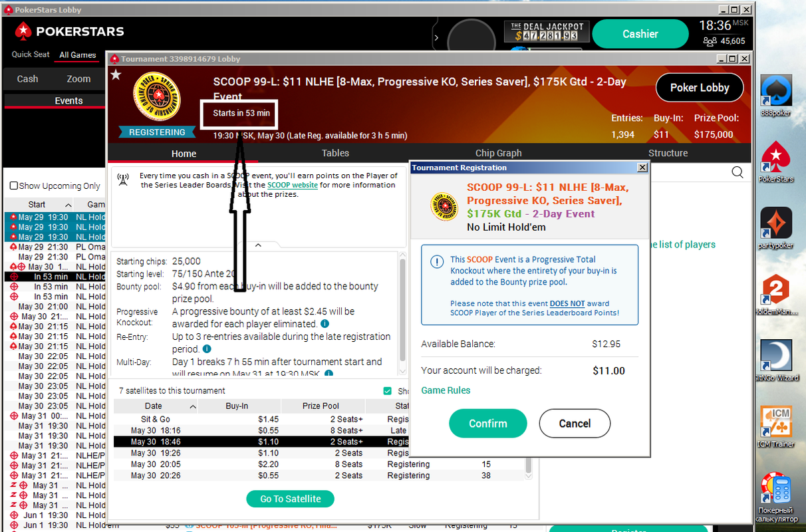The image size is (806, 532).
Task: Collapse the news panel with the chevron
Action: (x=259, y=245)
